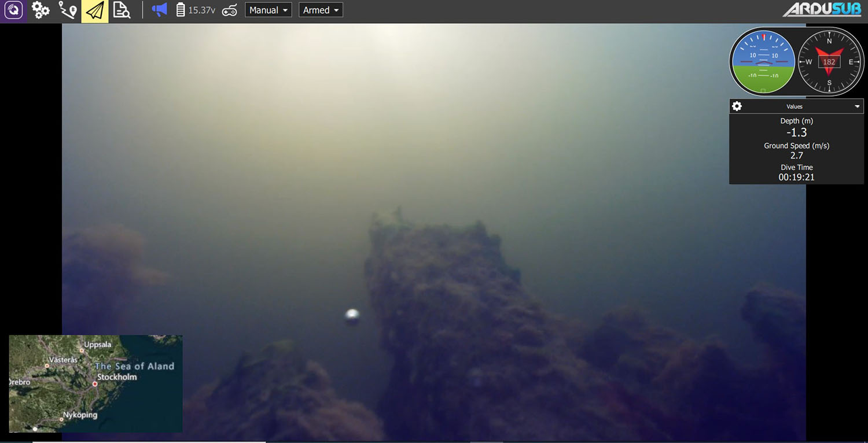This screenshot has height=443, width=868.
Task: Expand the Values panel dropdown arrow
Action: (x=858, y=106)
